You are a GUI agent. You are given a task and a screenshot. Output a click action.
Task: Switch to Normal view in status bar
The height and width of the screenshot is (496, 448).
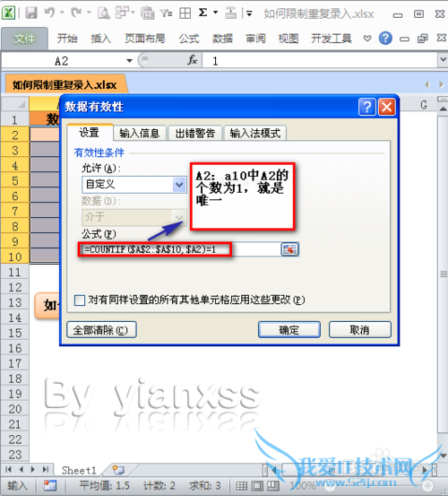pos(242,485)
